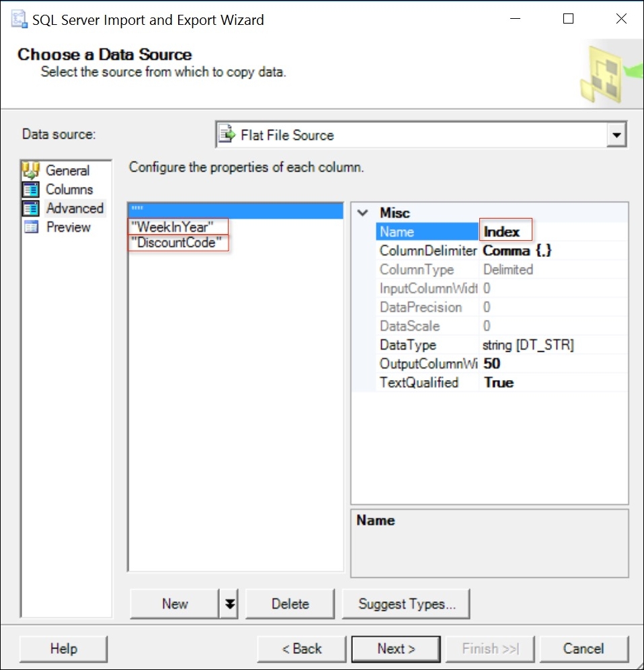Click the DataType value string [DT_STR]
644x670 pixels.
tap(528, 344)
